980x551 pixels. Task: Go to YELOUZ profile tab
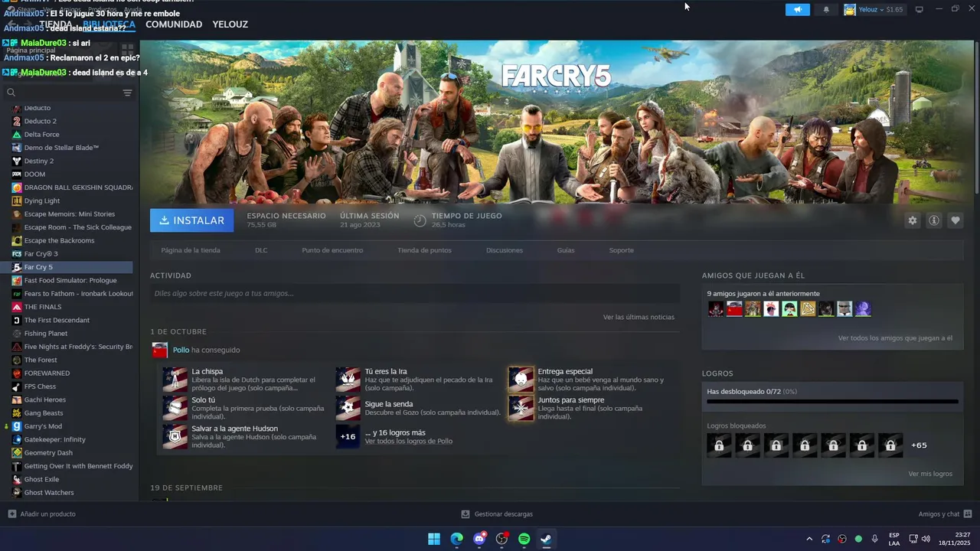click(x=230, y=24)
